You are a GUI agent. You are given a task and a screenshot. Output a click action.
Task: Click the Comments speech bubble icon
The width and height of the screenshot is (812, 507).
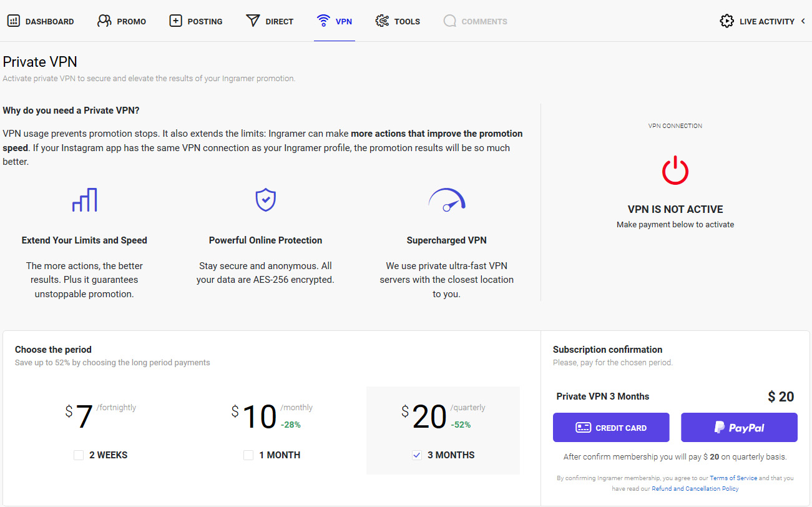tap(449, 21)
